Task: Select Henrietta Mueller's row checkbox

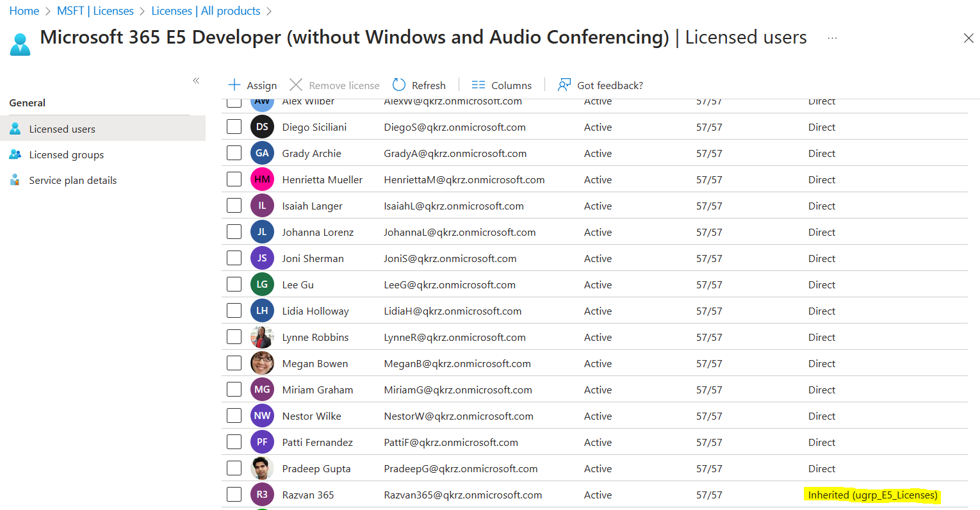Action: (x=234, y=179)
